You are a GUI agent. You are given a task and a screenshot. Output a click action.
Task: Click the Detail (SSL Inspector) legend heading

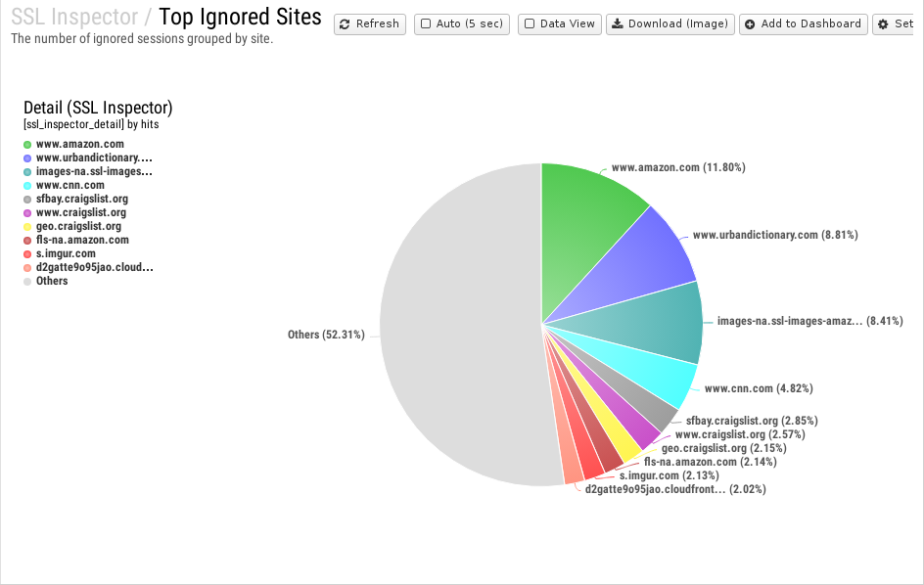tap(98, 108)
